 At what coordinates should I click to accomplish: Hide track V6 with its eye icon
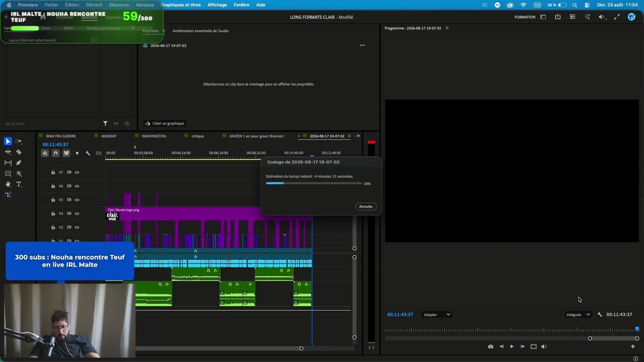[77, 186]
